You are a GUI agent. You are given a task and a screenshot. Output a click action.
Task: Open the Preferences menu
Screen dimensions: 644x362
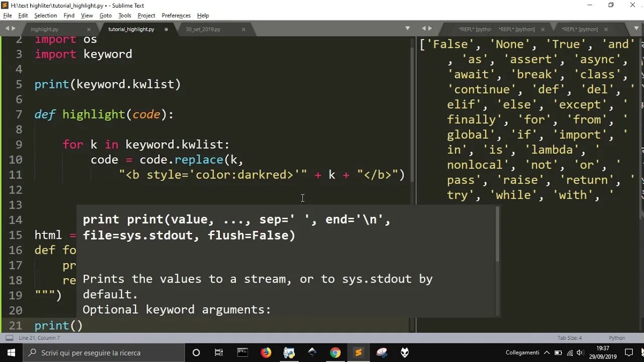pos(176,16)
